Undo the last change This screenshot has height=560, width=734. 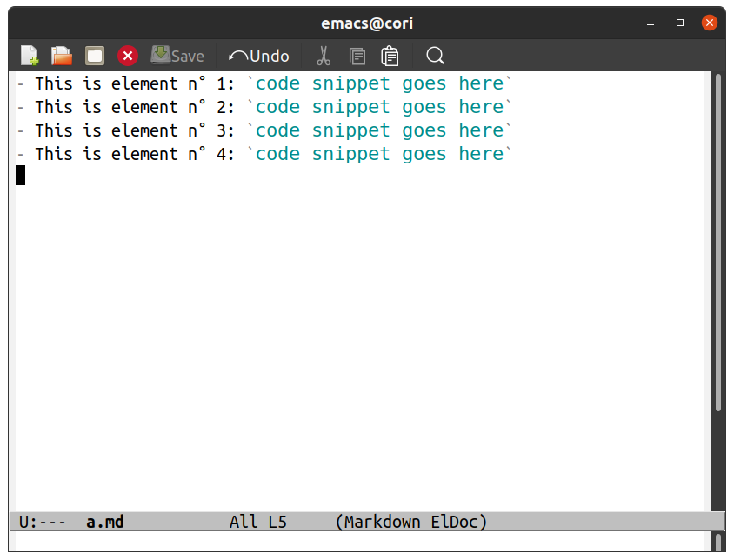tap(258, 57)
